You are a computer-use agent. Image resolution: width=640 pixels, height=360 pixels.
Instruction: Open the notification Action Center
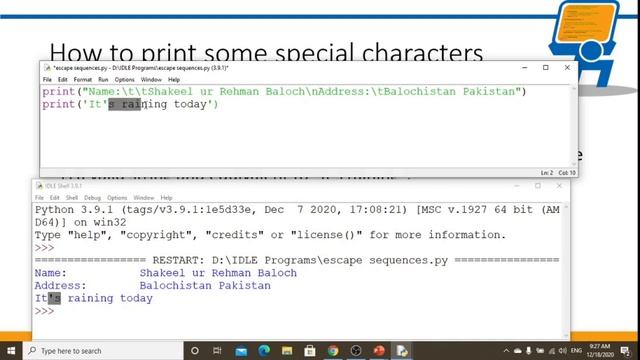point(625,351)
